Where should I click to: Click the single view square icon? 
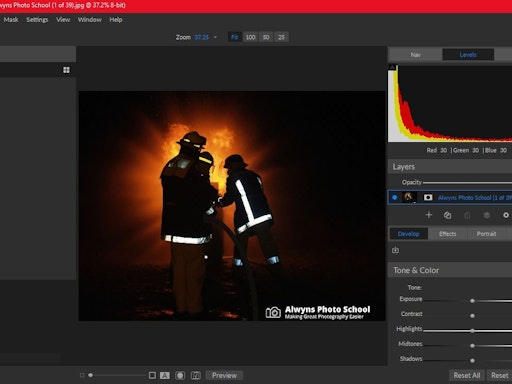coord(152,375)
